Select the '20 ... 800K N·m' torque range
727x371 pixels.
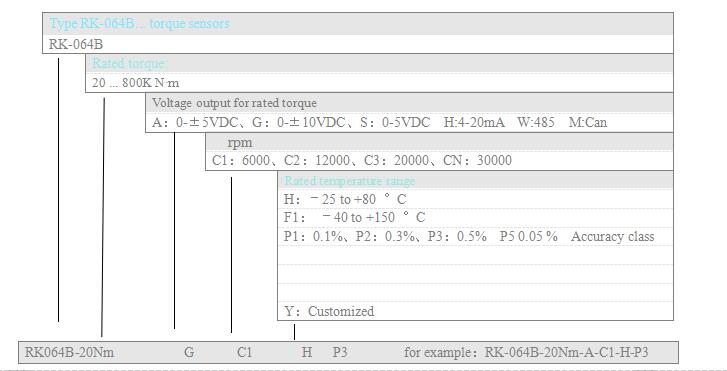click(135, 83)
